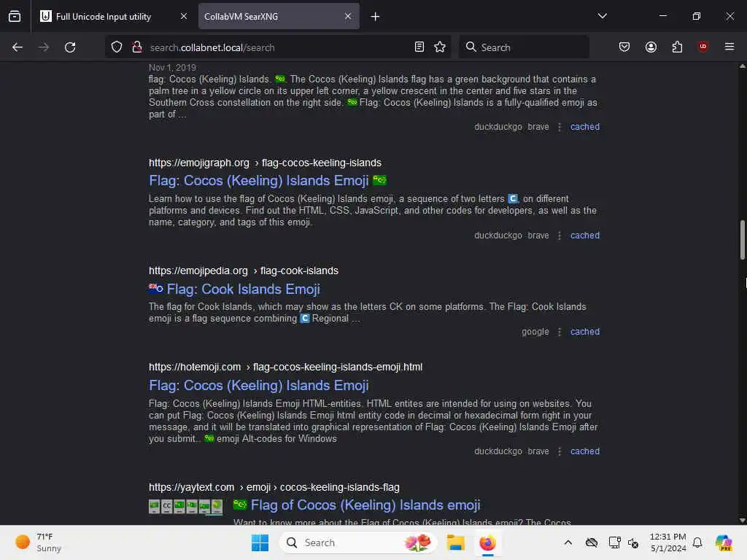Image resolution: width=747 pixels, height=560 pixels.
Task: Expand more options dots on hotemoji result
Action: 560,451
